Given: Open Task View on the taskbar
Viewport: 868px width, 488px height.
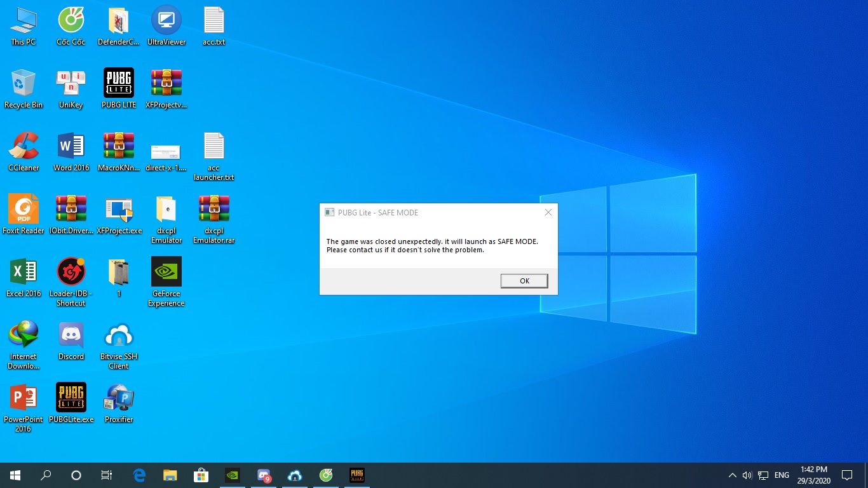Looking at the screenshot, I should pyautogui.click(x=107, y=475).
